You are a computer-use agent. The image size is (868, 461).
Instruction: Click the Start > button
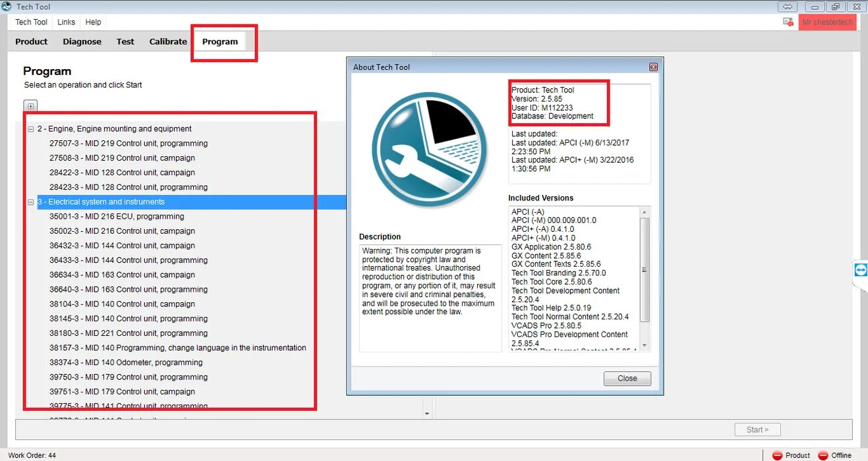pos(757,429)
